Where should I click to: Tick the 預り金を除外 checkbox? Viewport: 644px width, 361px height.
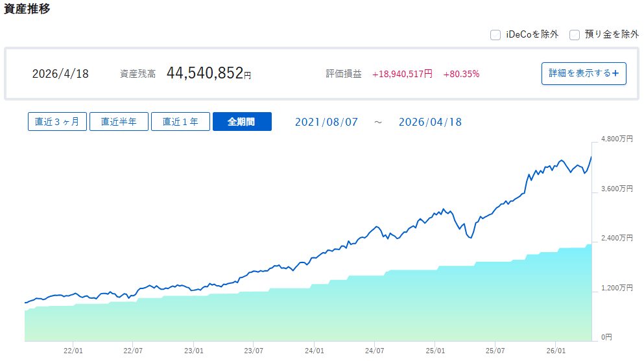[574, 35]
